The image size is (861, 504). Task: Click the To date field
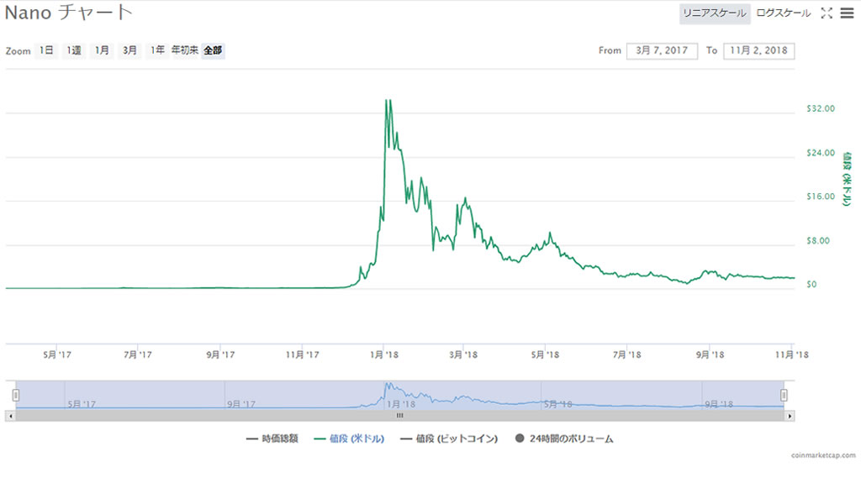pyautogui.click(x=758, y=51)
